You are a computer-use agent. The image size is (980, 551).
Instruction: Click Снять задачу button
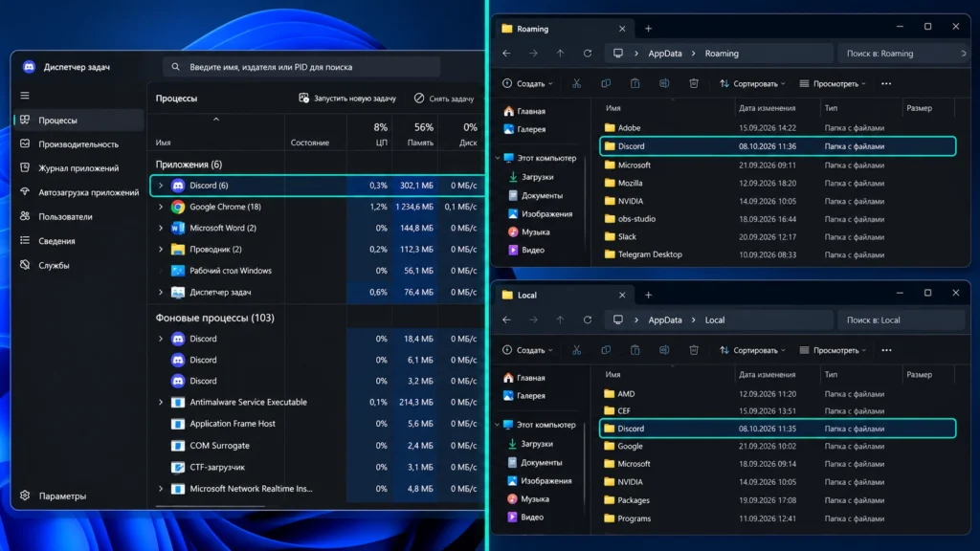444,99
